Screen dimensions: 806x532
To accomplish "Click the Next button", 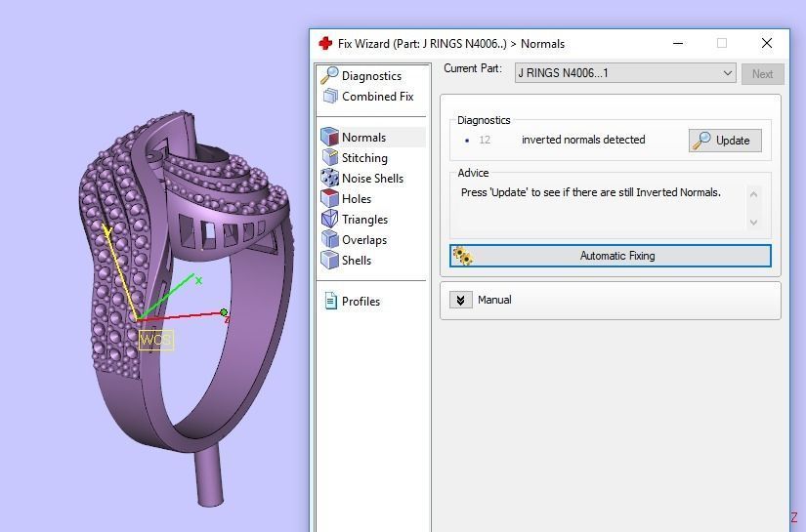I will (x=762, y=74).
